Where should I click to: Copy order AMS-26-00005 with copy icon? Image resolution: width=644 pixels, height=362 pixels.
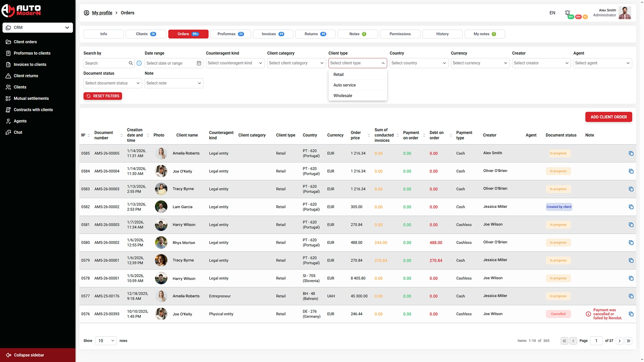(x=631, y=153)
